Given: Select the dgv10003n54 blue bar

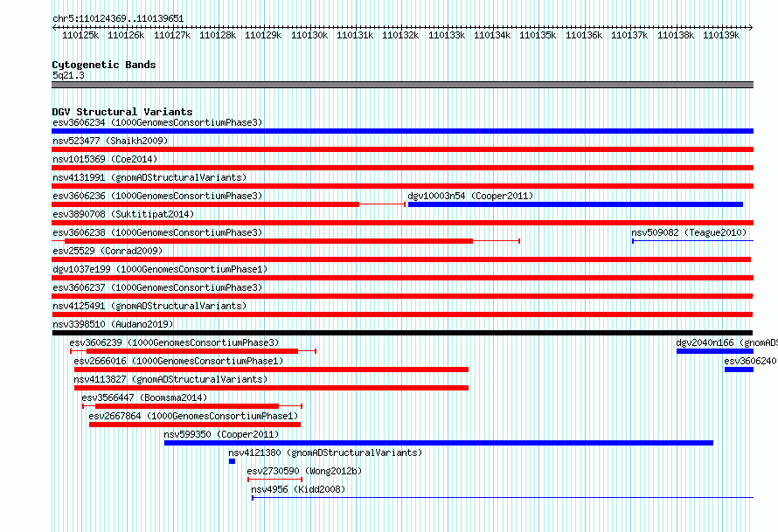Looking at the screenshot, I should point(575,204).
